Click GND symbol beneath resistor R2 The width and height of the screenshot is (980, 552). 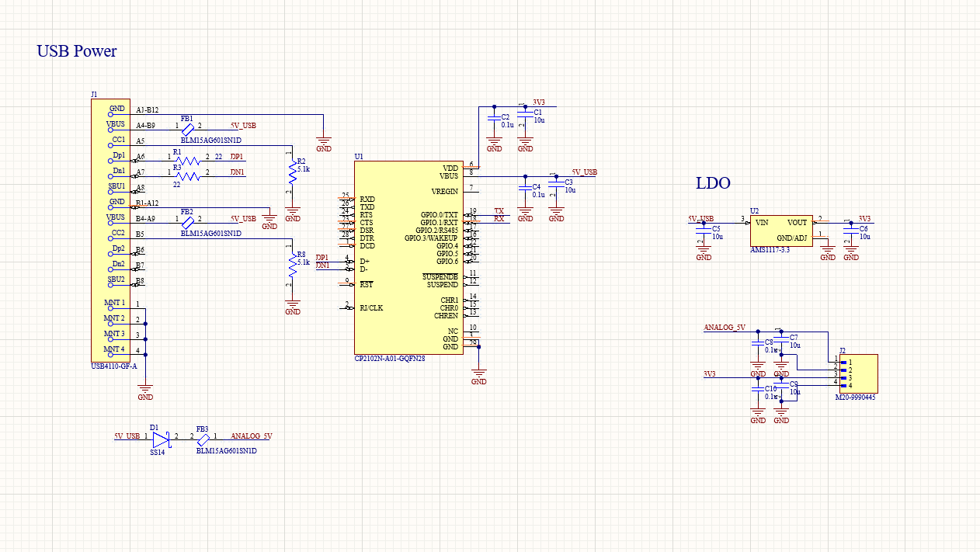(x=292, y=214)
